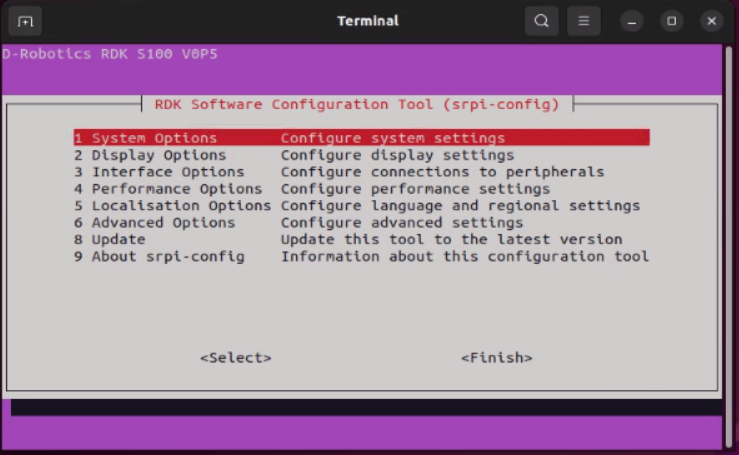Click the Terminal window title text
The width and height of the screenshot is (739, 455).
pyautogui.click(x=368, y=21)
